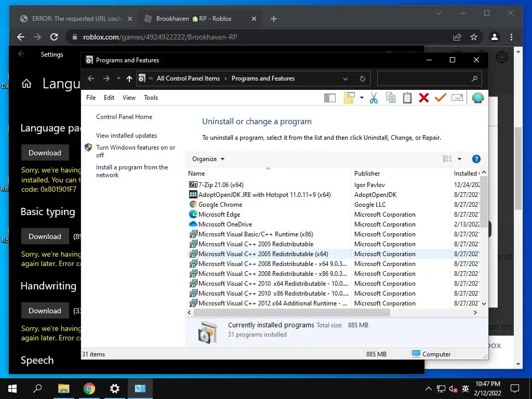Click Install a program from the network

(131, 171)
